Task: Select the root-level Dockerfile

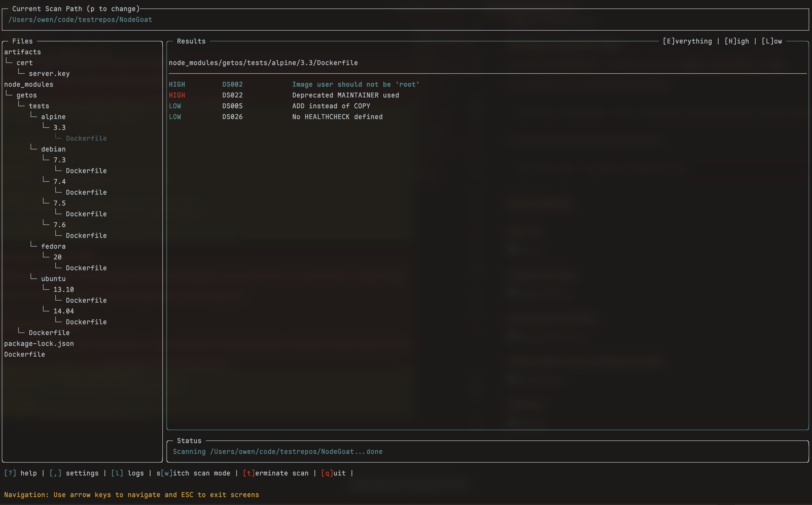Action: click(24, 354)
